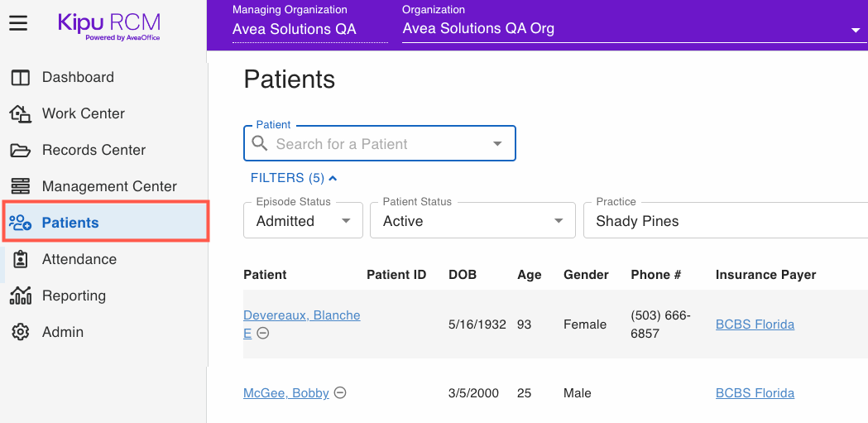The height and width of the screenshot is (423, 868).
Task: Click the Dashboard sidebar icon
Action: click(x=21, y=78)
